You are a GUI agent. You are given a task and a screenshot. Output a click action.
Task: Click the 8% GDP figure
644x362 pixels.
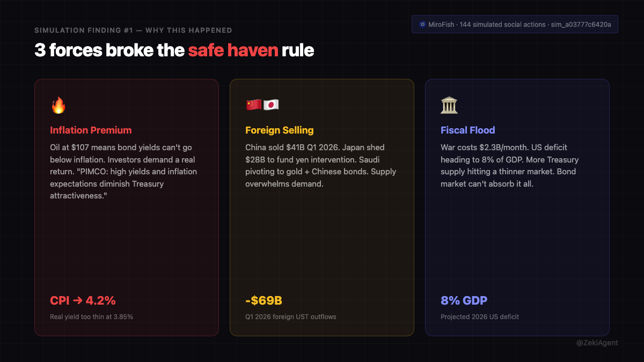point(464,300)
